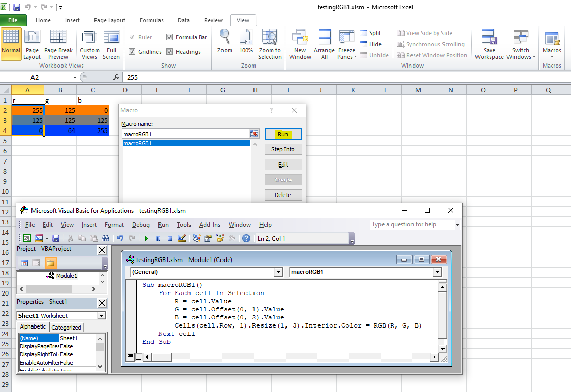
Task: Open Page Break Preview
Action: [58, 44]
